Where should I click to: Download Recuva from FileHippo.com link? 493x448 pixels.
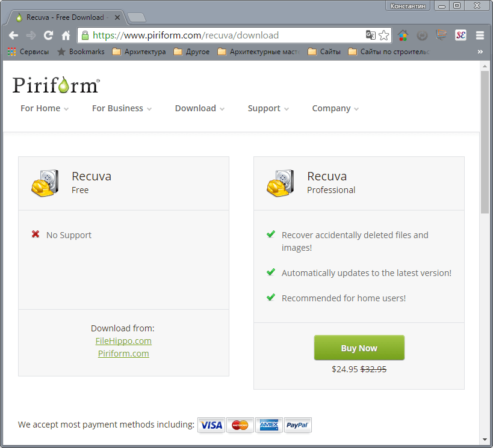[123, 341]
